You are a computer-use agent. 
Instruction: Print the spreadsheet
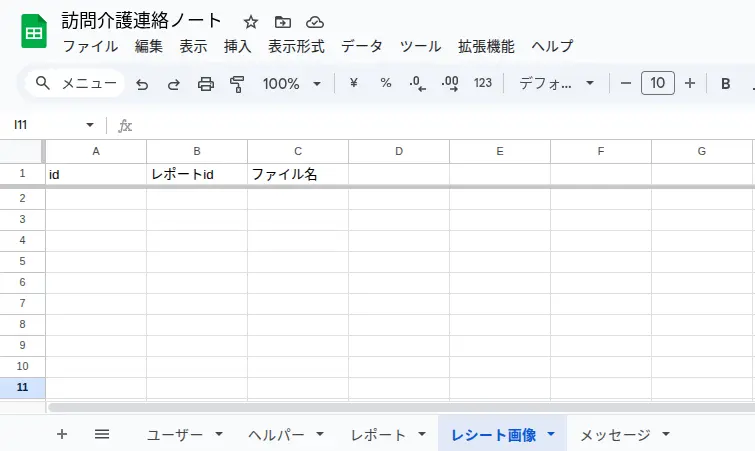tap(206, 84)
